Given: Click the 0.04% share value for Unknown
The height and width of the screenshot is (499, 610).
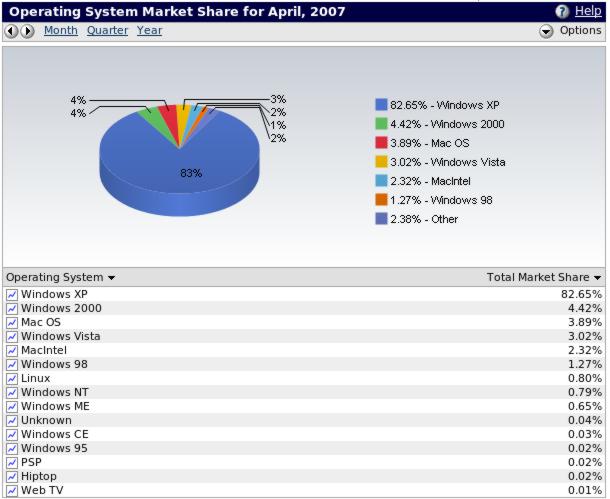Looking at the screenshot, I should [585, 420].
